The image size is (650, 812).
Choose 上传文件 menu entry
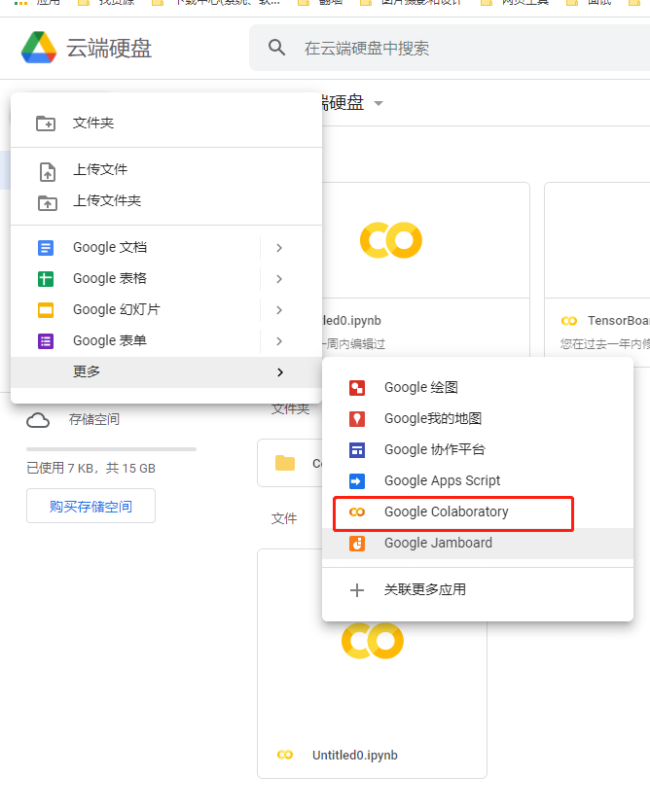[166, 170]
